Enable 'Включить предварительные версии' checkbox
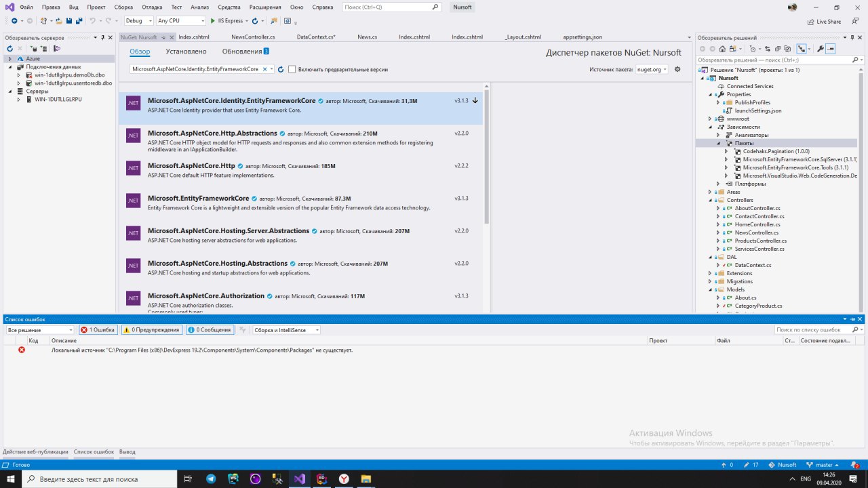This screenshot has height=488, width=868. point(292,69)
